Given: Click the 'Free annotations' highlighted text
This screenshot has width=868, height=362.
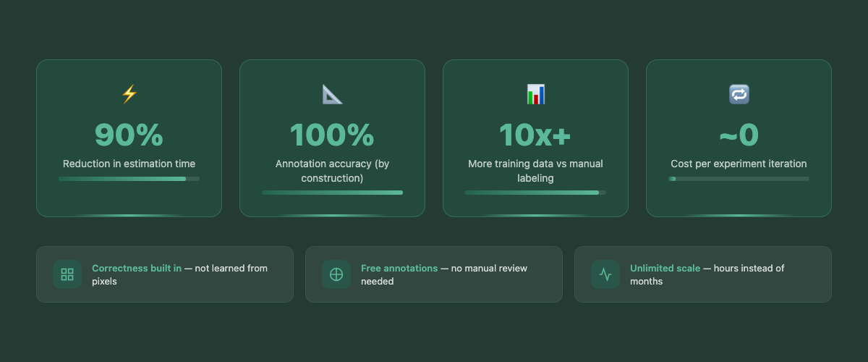Looking at the screenshot, I should pyautogui.click(x=399, y=268).
